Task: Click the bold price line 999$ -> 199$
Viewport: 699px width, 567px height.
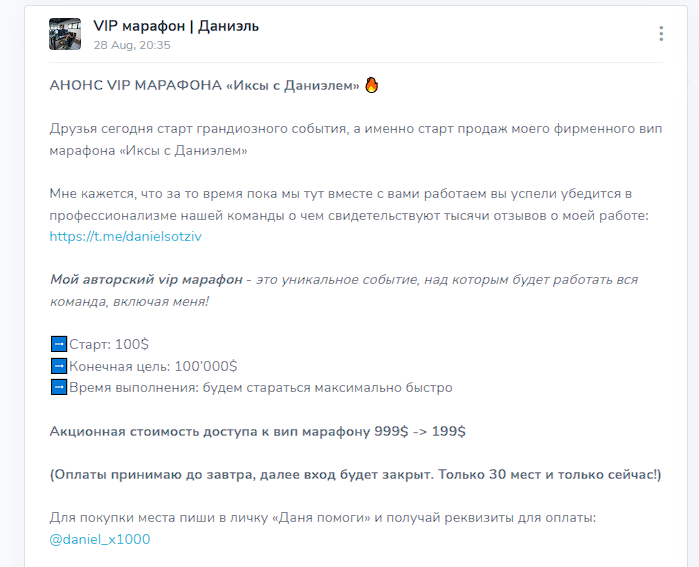Action: tap(258, 431)
